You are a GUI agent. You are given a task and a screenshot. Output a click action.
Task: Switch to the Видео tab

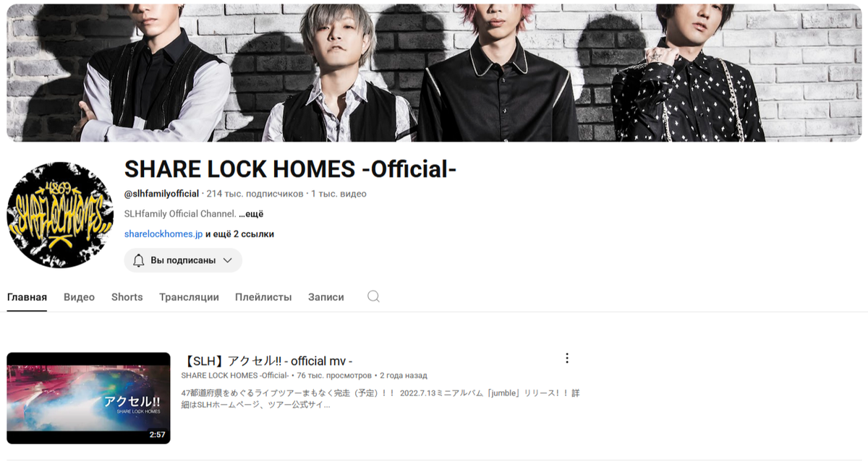coord(79,297)
